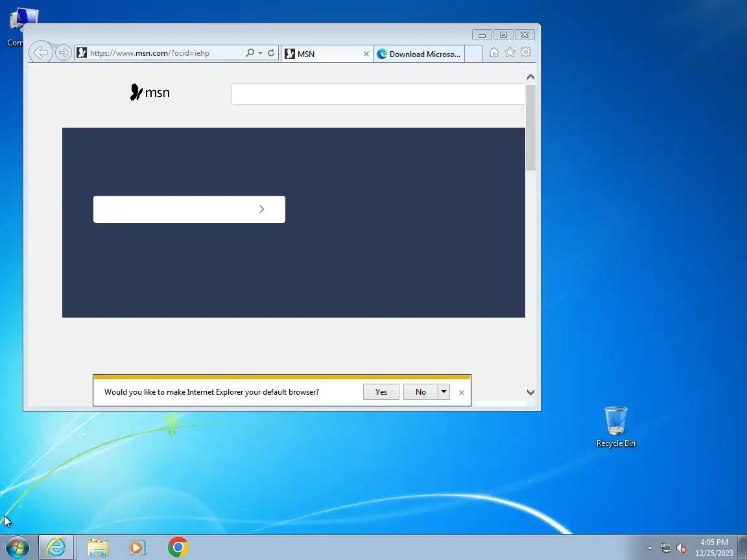Screen dimensions: 747x560
Task: Choose No for default browser prompt
Action: (x=420, y=392)
